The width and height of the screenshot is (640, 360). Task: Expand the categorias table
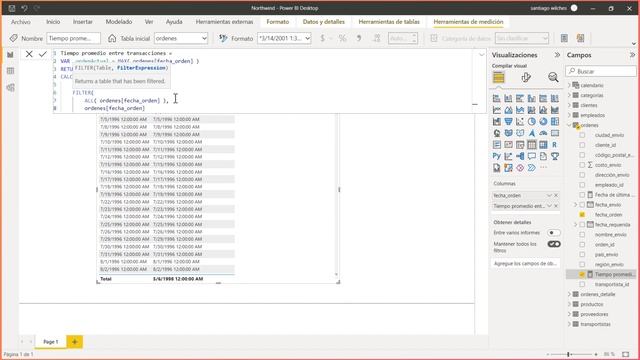[x=569, y=95]
